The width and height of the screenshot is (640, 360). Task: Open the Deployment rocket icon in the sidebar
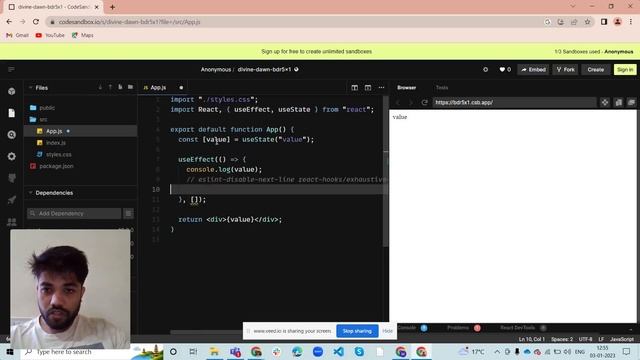(x=11, y=200)
